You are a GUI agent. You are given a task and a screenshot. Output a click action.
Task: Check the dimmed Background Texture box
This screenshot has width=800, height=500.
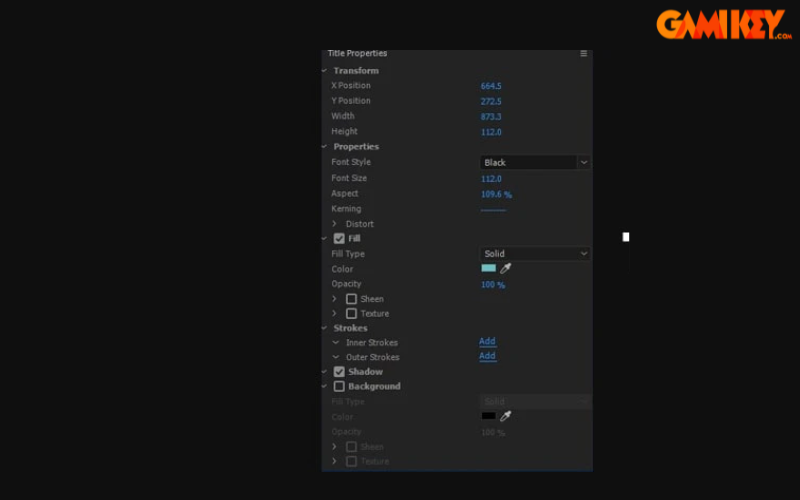pyautogui.click(x=351, y=461)
